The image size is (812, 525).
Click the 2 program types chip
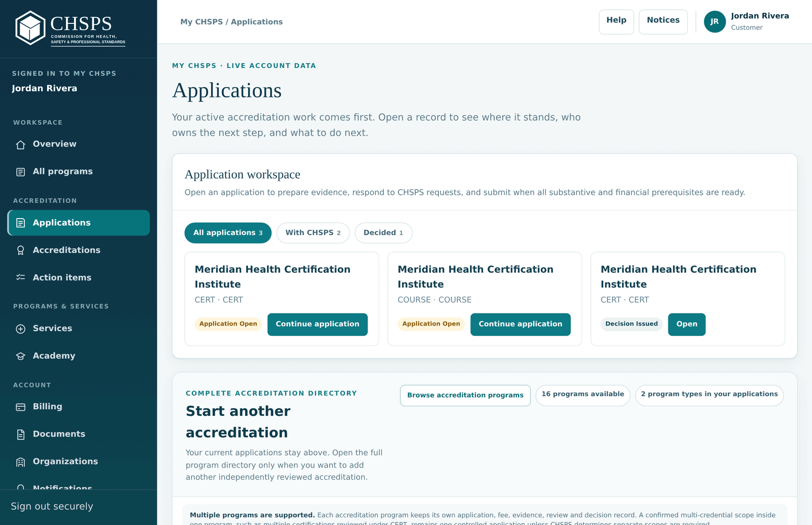[x=709, y=395]
